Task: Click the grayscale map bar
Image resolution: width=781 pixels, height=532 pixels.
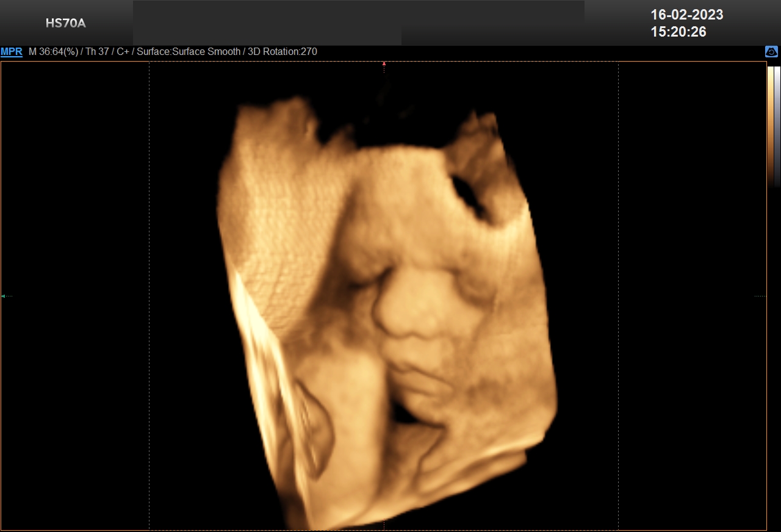Action: tap(777, 126)
